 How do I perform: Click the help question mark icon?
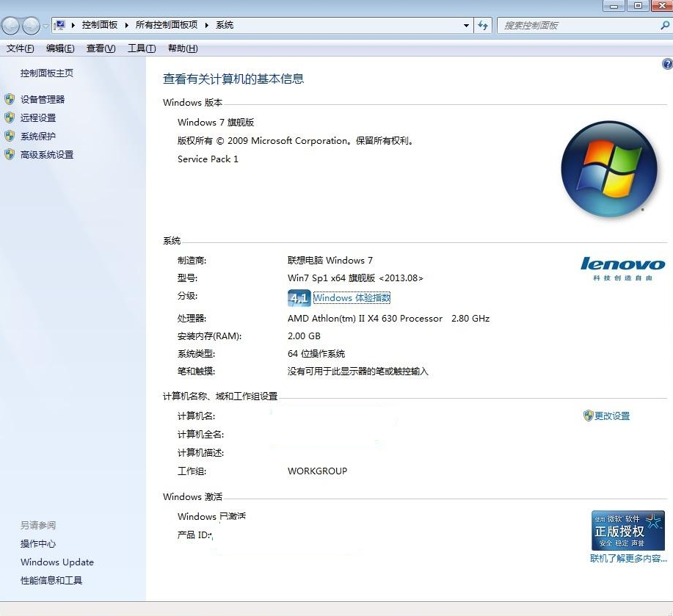point(666,64)
